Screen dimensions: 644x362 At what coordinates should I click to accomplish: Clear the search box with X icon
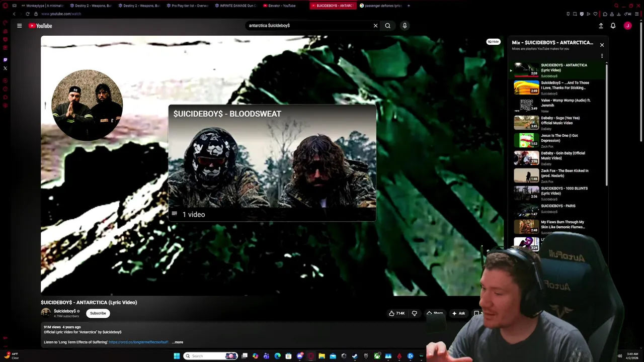point(375,26)
